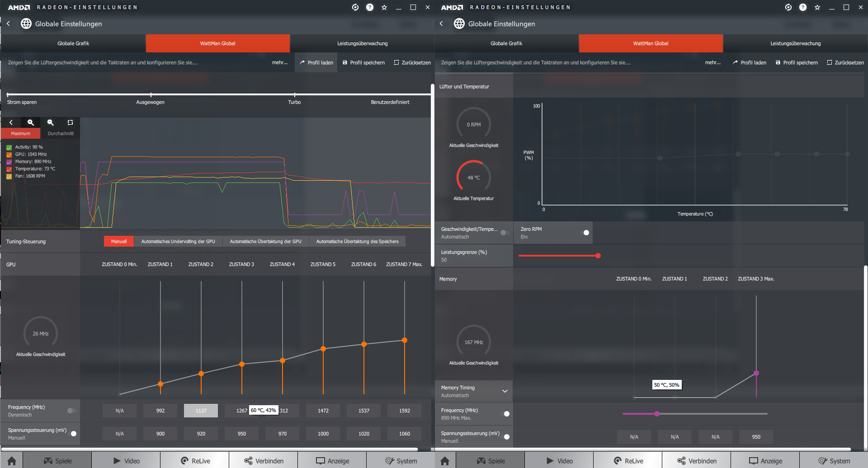This screenshot has width=868, height=468.
Task: Toggle Fan checkbox in graph legend
Action: (x=9, y=176)
